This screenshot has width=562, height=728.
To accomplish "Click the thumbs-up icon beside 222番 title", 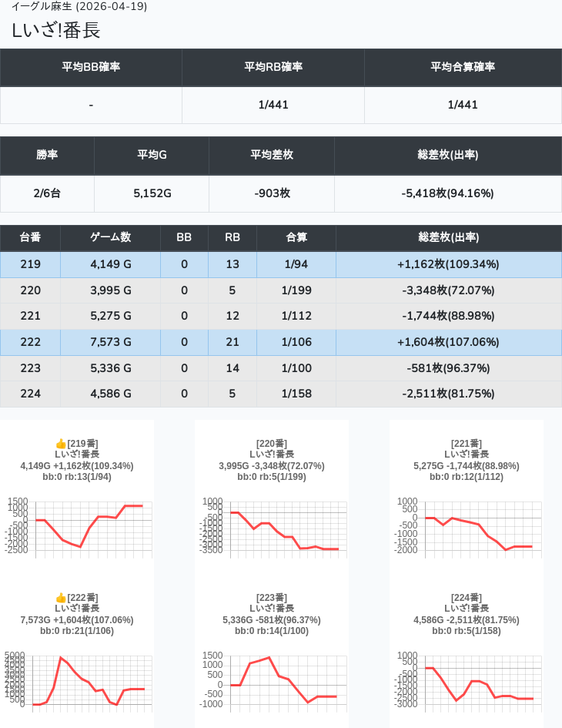I will pyautogui.click(x=61, y=598).
